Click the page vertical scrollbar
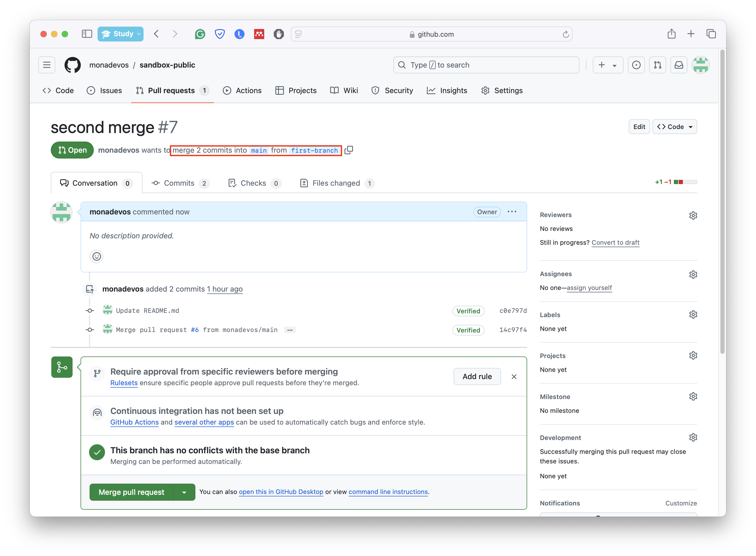756x556 pixels. pos(722,202)
